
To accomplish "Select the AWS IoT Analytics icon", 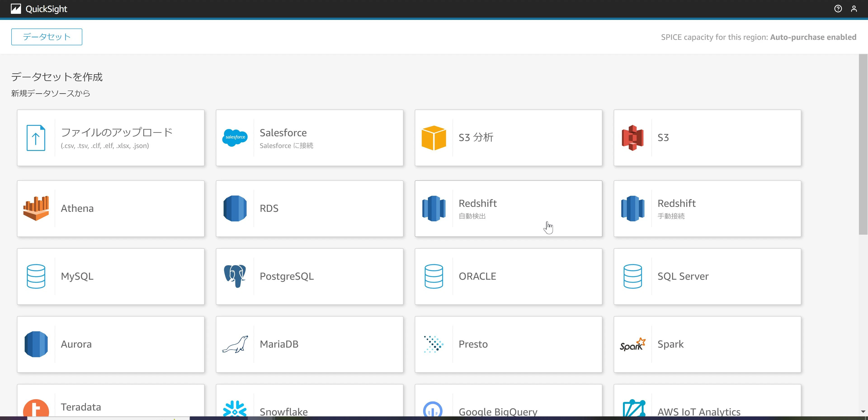I will pyautogui.click(x=634, y=408).
